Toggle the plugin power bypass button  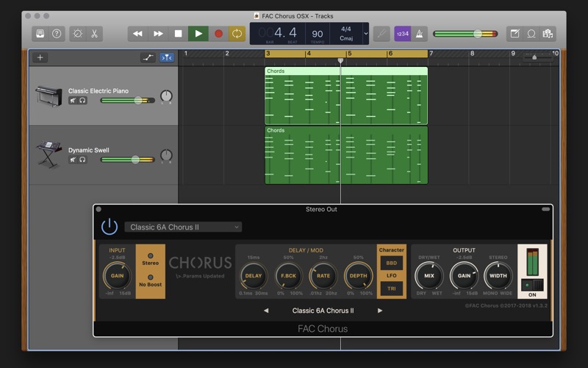coord(109,227)
